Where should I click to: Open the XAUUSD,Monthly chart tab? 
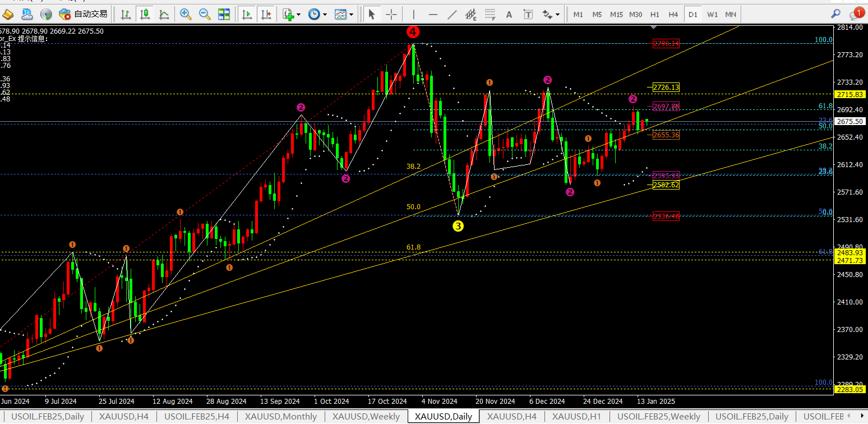pos(280,417)
